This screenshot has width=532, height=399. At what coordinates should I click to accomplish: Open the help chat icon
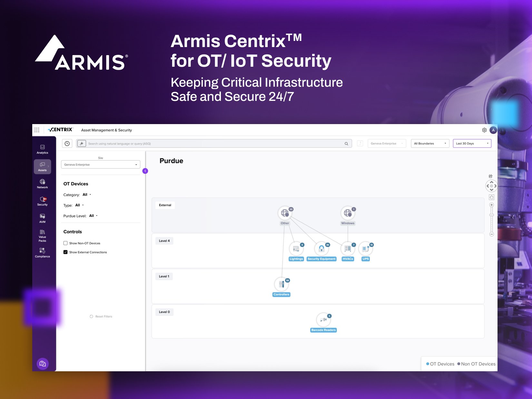43,364
